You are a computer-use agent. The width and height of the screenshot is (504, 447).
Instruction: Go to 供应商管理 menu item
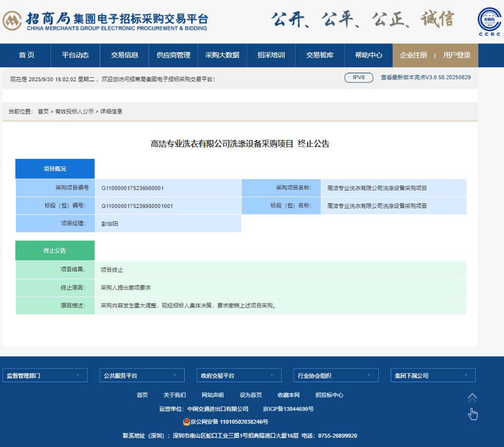click(173, 55)
